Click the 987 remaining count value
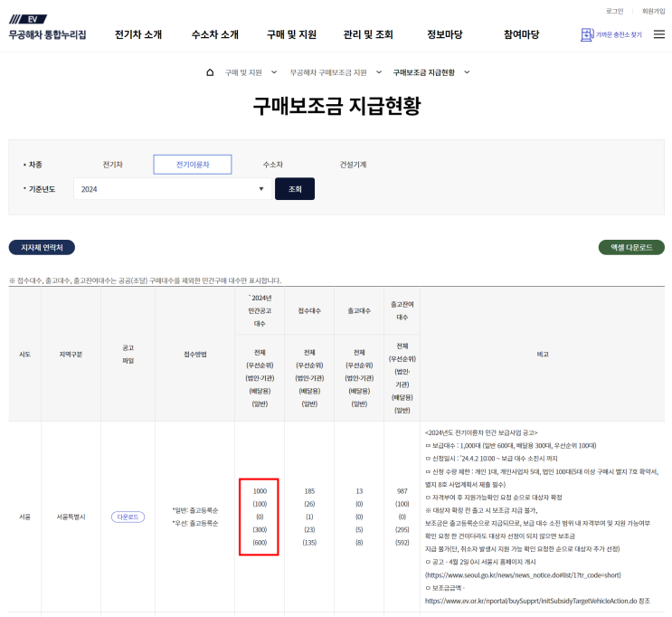Image resolution: width=672 pixels, height=617 pixels. (x=402, y=491)
